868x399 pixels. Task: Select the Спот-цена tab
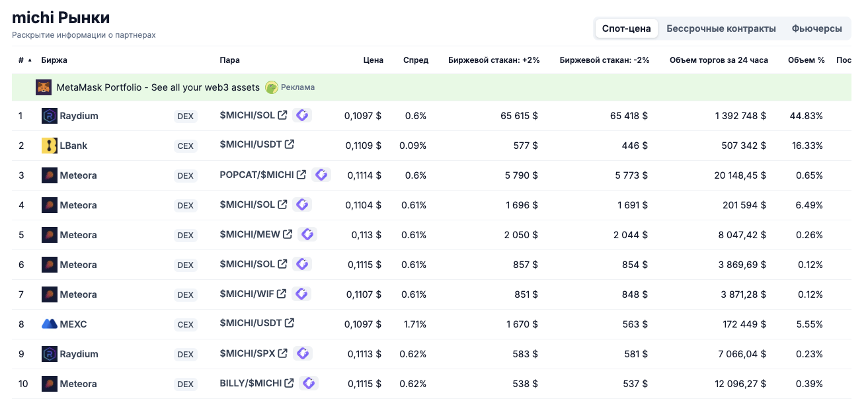[626, 28]
